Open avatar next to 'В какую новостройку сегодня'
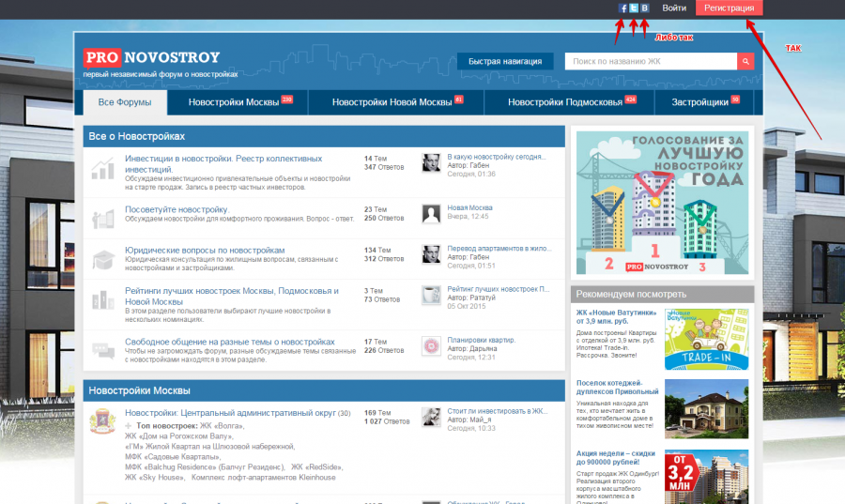845x504 pixels. (x=431, y=162)
